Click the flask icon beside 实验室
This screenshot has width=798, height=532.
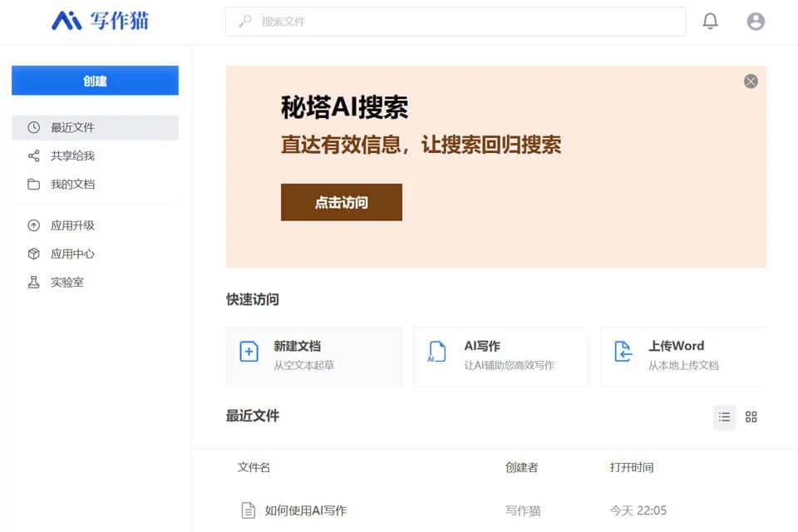(33, 282)
